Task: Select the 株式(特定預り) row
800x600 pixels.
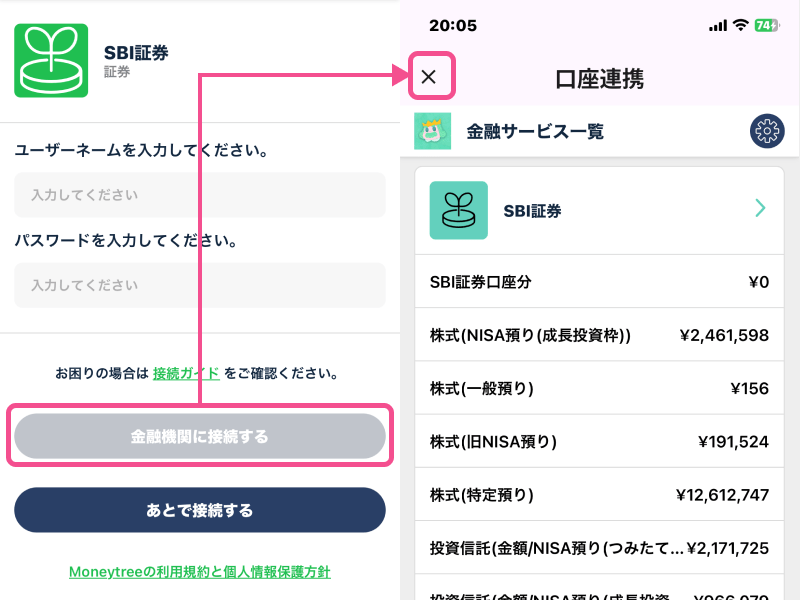Action: [x=599, y=494]
